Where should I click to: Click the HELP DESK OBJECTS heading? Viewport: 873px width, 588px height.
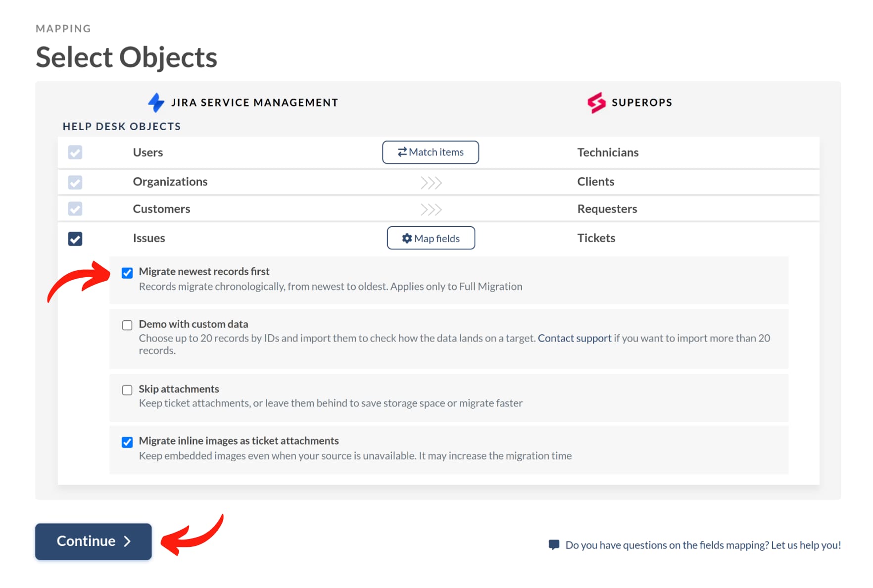click(122, 126)
